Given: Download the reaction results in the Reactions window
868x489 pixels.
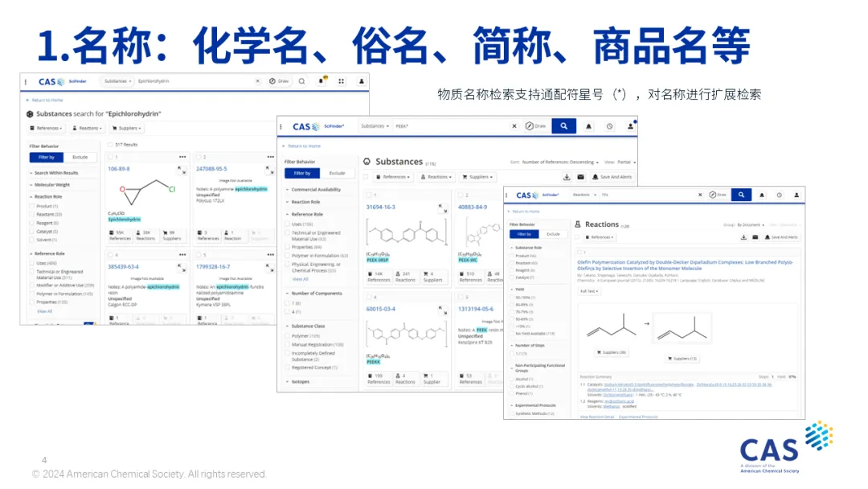Looking at the screenshot, I should click(743, 237).
